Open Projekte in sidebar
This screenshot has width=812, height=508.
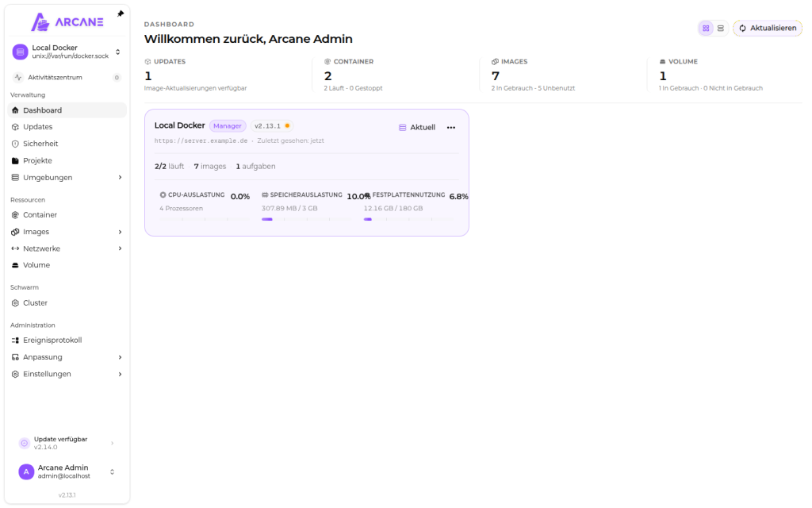(67, 160)
